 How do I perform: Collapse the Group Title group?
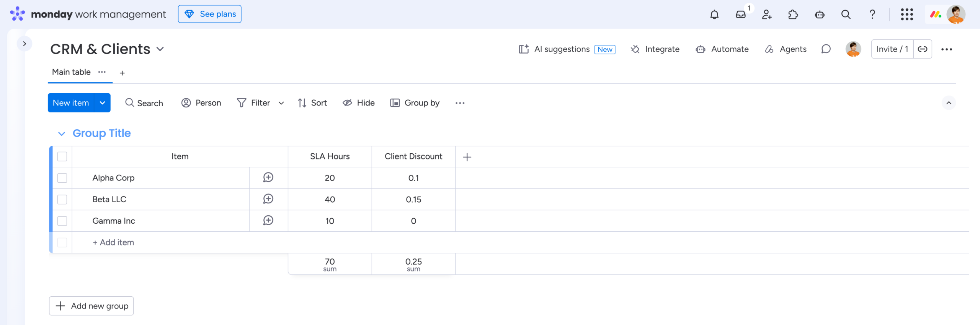[x=62, y=133]
